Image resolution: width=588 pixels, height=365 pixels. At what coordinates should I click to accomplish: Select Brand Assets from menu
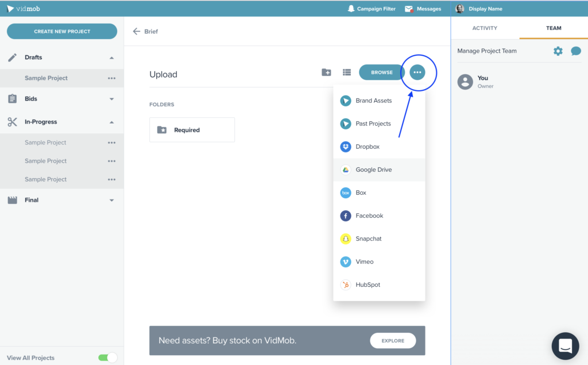click(379, 101)
